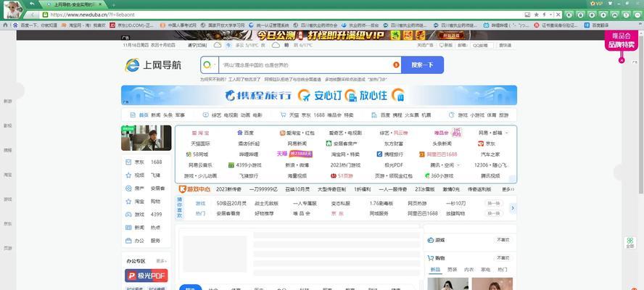This screenshot has height=290, width=644.
Task: Open 更多>> in game center row
Action: pyautogui.click(x=508, y=189)
